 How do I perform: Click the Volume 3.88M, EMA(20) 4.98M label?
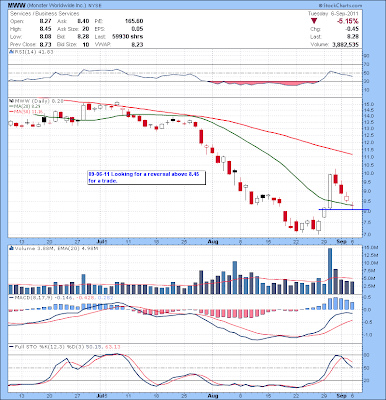point(56,248)
